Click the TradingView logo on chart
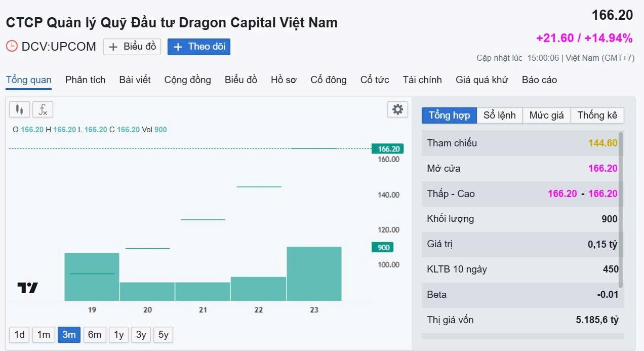 [28, 288]
